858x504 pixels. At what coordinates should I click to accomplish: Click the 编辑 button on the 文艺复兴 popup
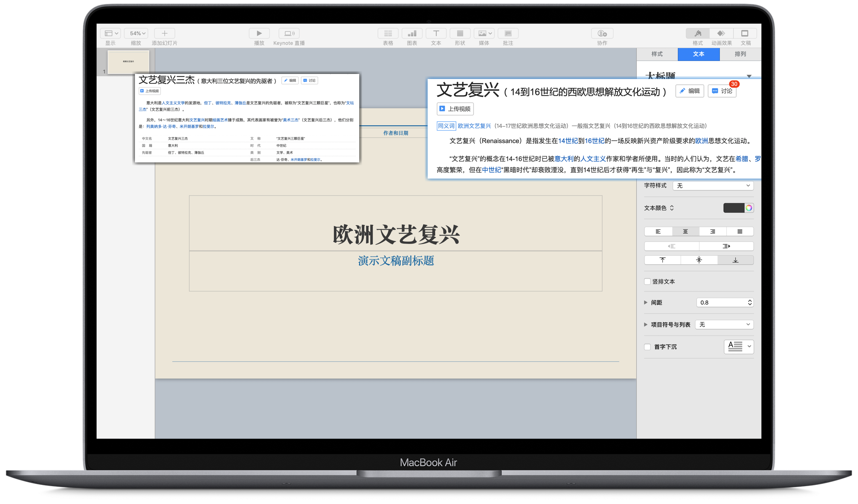689,90
